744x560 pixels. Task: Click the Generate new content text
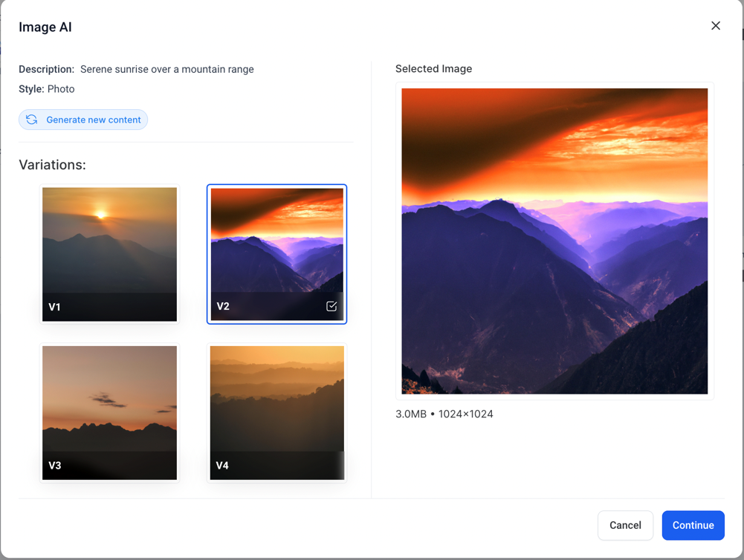point(93,120)
